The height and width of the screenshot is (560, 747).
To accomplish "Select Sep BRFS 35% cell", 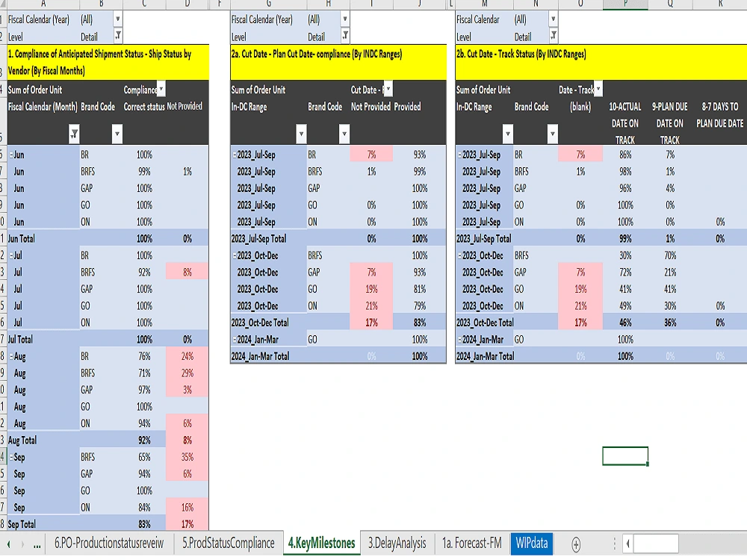I will click(187, 457).
